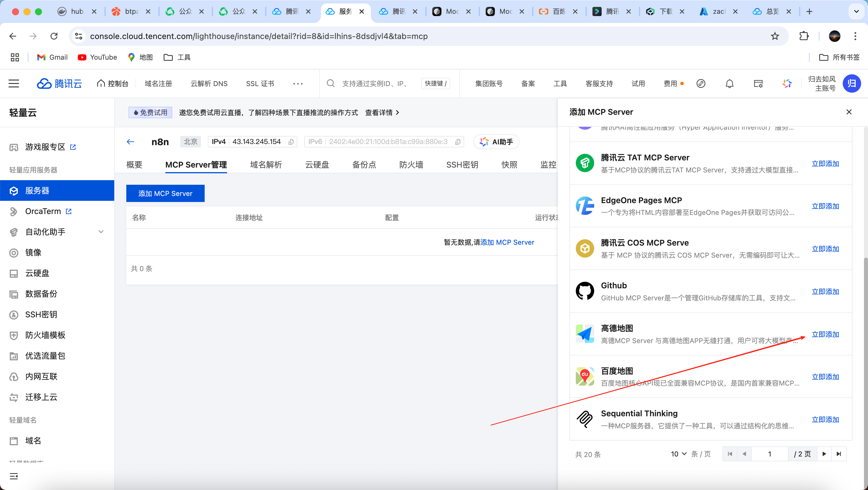Open SSL 证书 in the top navigation

coord(260,83)
